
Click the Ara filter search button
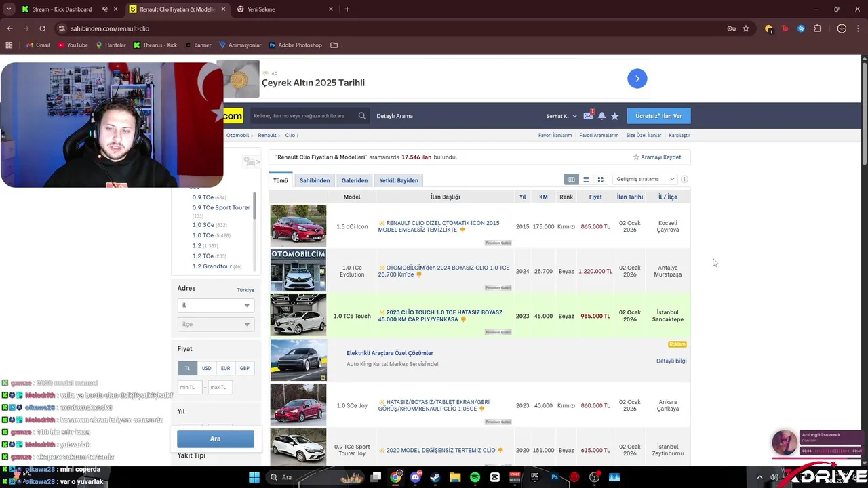[216, 439]
